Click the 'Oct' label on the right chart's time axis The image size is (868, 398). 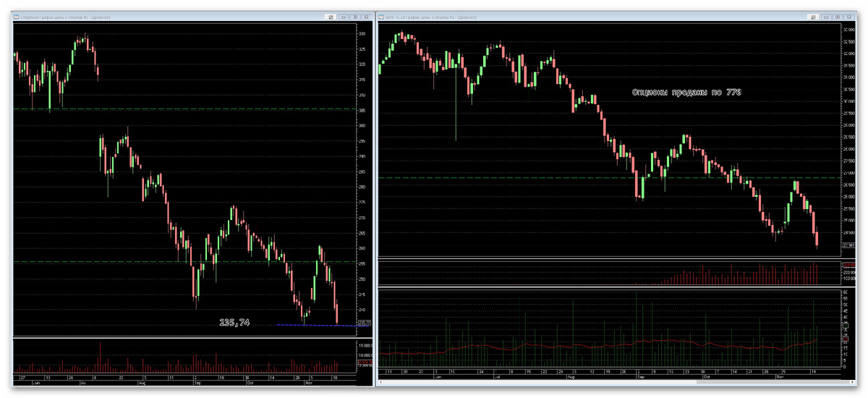[x=707, y=377]
